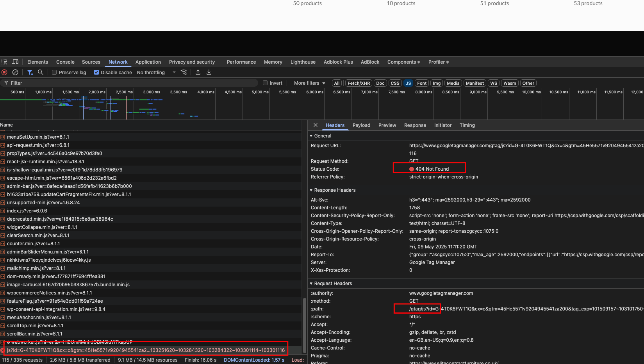Screen dimensions: 644x364
Task: Filter requests by Font type
Action: tap(422, 83)
